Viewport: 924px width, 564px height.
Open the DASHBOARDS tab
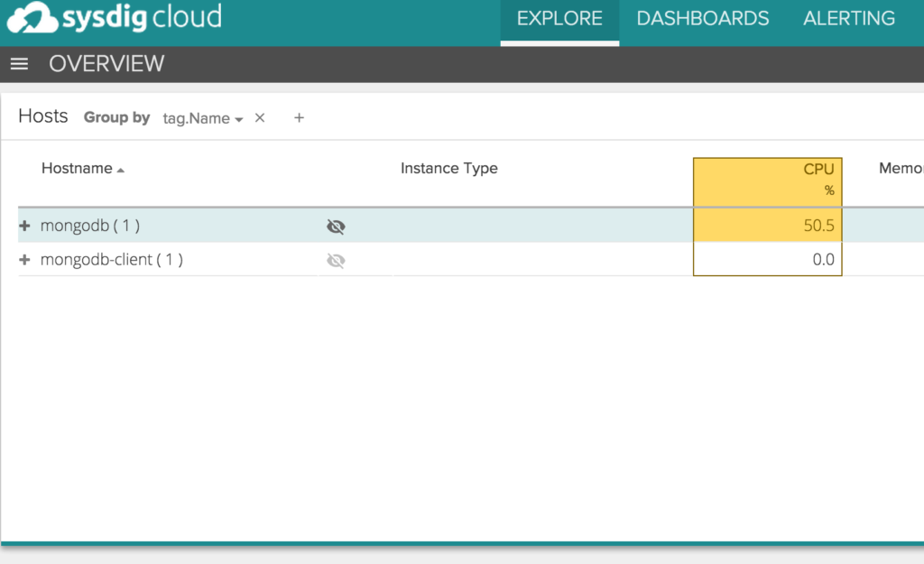(x=702, y=19)
